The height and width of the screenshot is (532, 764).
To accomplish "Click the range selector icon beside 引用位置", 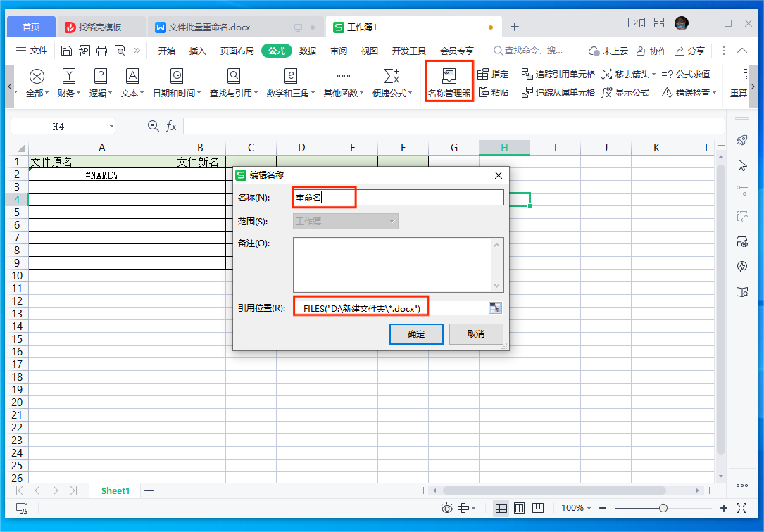I will tap(495, 308).
